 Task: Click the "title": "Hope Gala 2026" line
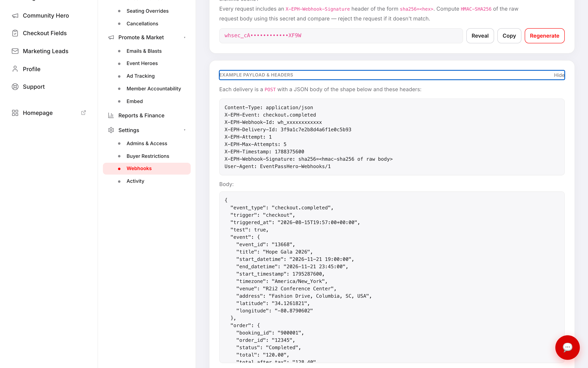(274, 252)
